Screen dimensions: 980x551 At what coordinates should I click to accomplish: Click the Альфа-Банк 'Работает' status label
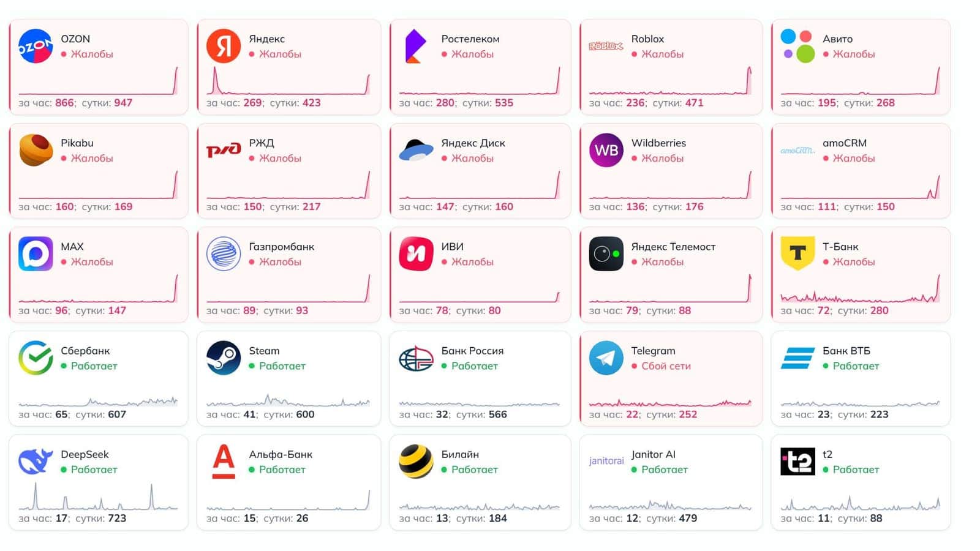(x=282, y=470)
